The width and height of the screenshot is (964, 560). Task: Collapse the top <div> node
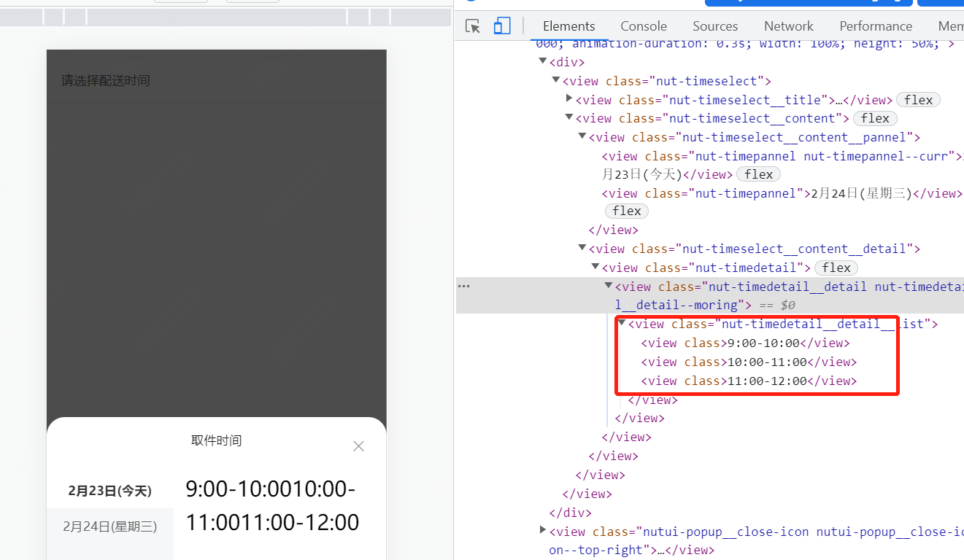click(543, 61)
